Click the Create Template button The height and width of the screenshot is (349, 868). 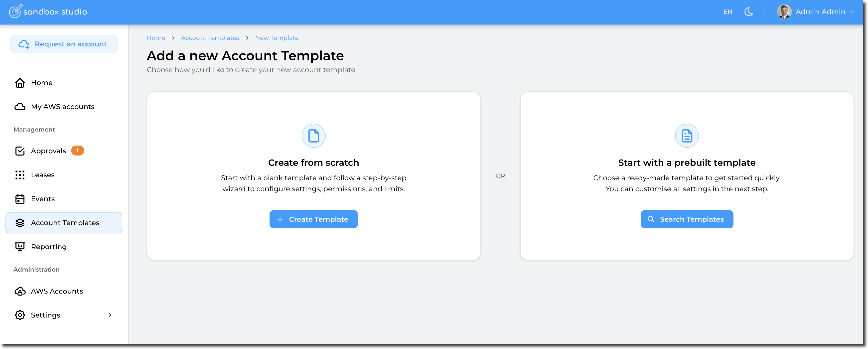313,219
